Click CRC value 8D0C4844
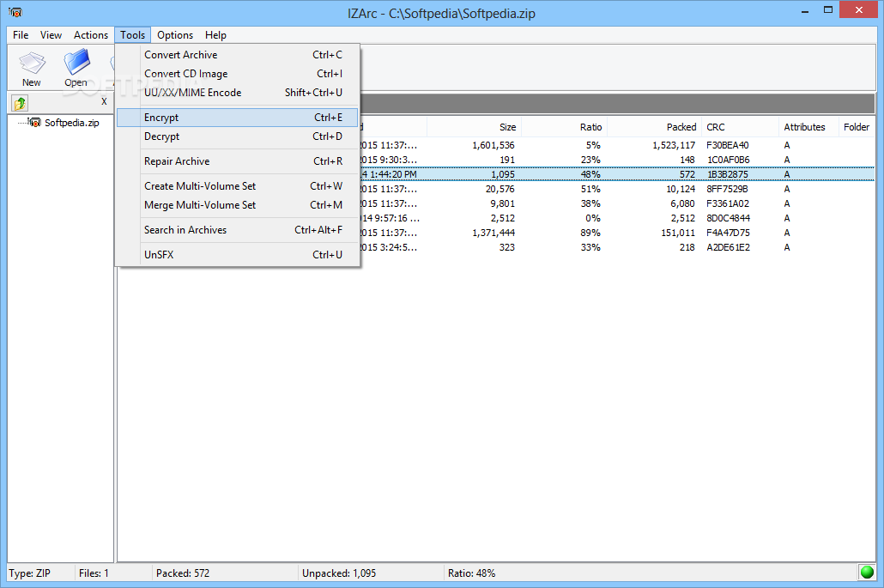884x588 pixels. coord(729,218)
